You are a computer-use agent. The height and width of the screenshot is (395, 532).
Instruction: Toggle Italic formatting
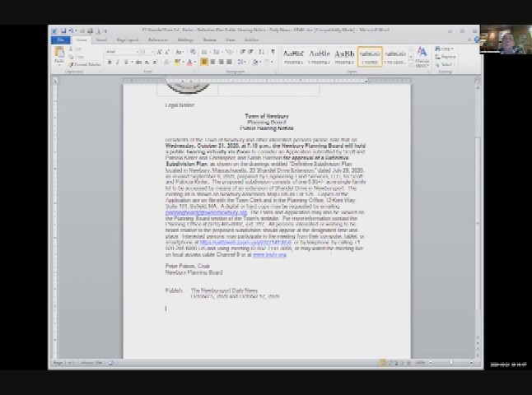(117, 62)
